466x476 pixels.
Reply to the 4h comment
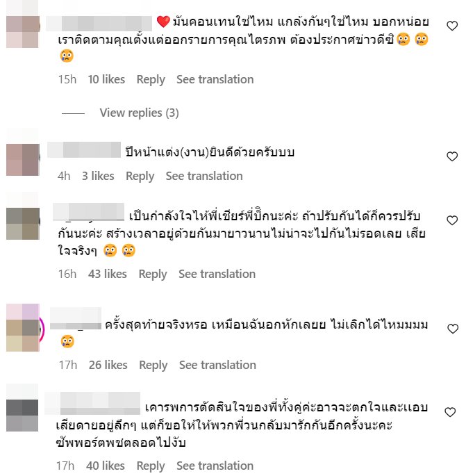[140, 176]
